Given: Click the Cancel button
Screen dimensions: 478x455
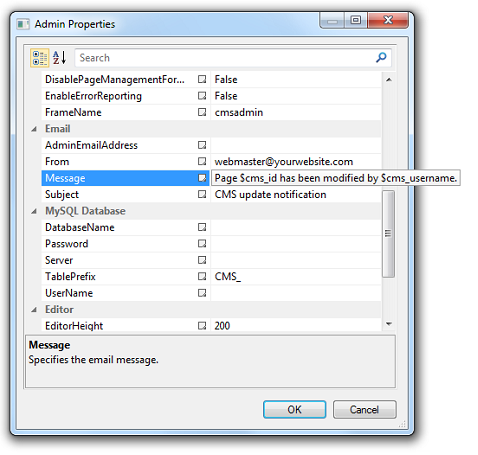Looking at the screenshot, I should (364, 409).
